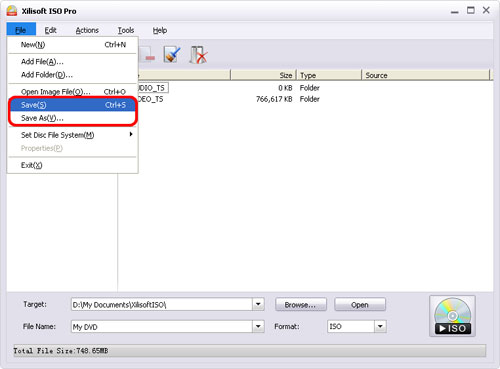Choose Open Image File(O)... menu entry
Viewport: 500px width, 369px height.
[x=73, y=92]
